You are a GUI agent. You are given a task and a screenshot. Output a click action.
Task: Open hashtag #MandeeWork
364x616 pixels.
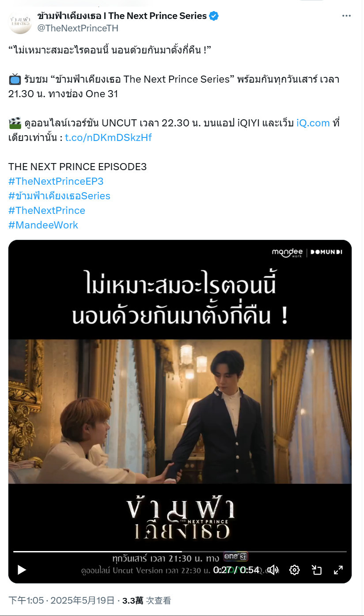tap(43, 225)
